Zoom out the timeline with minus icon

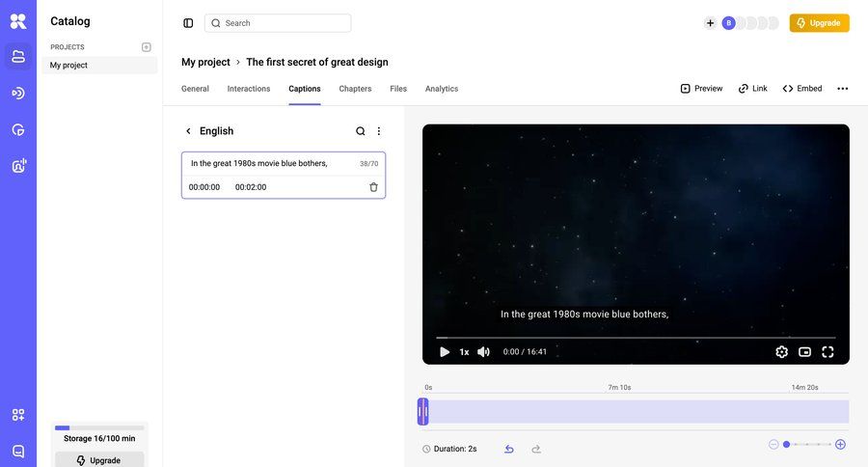tap(773, 444)
